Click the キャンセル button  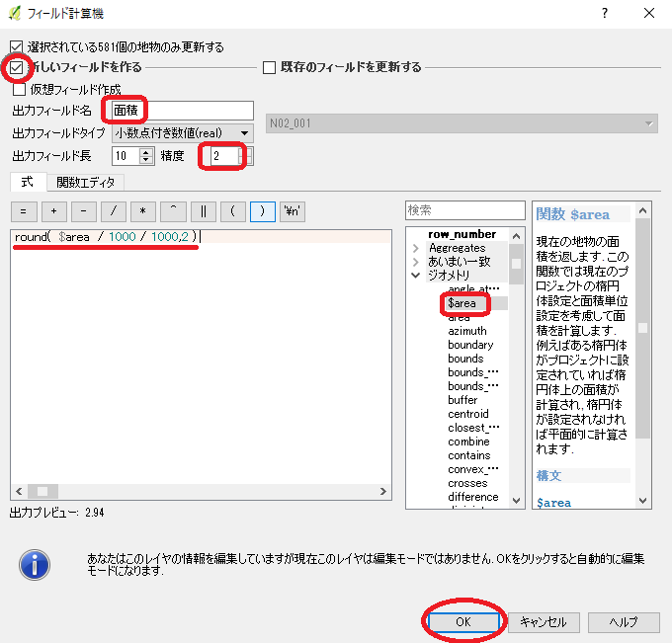544,622
